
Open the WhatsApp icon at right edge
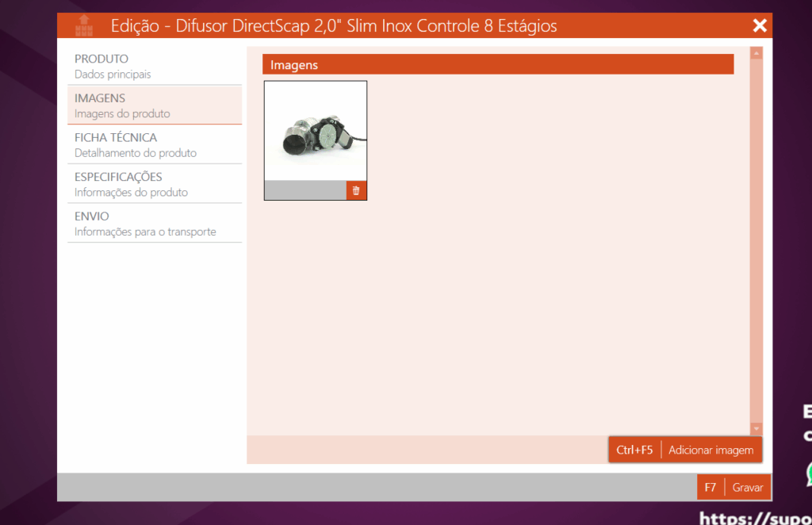pyautogui.click(x=809, y=473)
